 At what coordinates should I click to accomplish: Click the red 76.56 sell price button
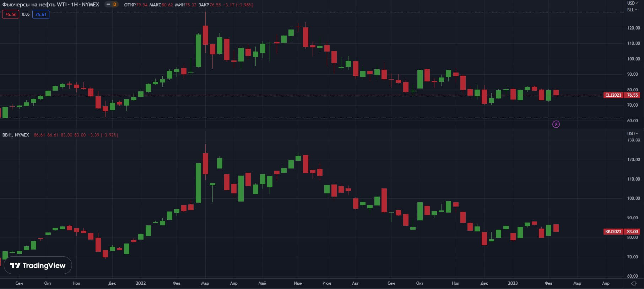pos(11,14)
